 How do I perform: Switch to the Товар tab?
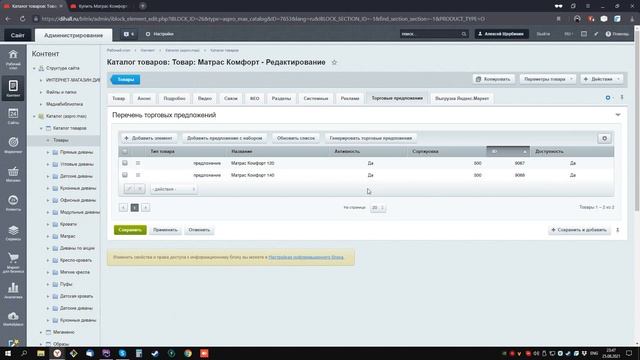point(119,98)
